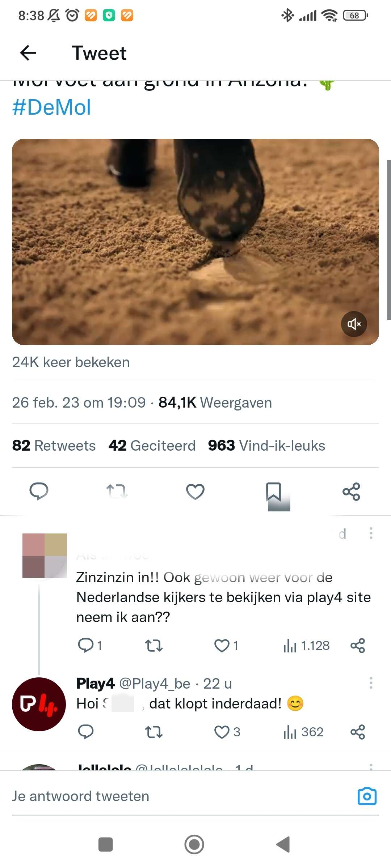Image resolution: width=391 pixels, height=868 pixels.
Task: Share the main tweet
Action: tap(351, 492)
